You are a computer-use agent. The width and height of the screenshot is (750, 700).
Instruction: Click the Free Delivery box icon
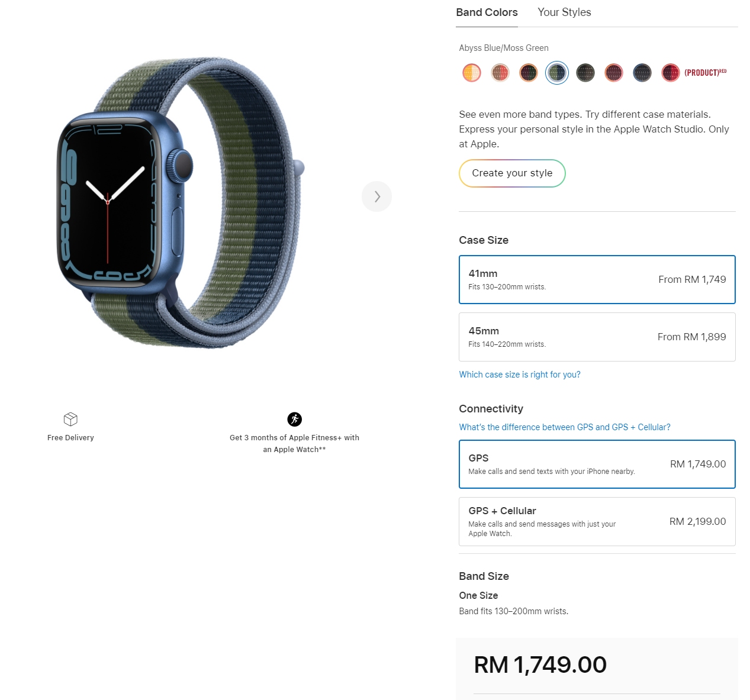tap(70, 419)
